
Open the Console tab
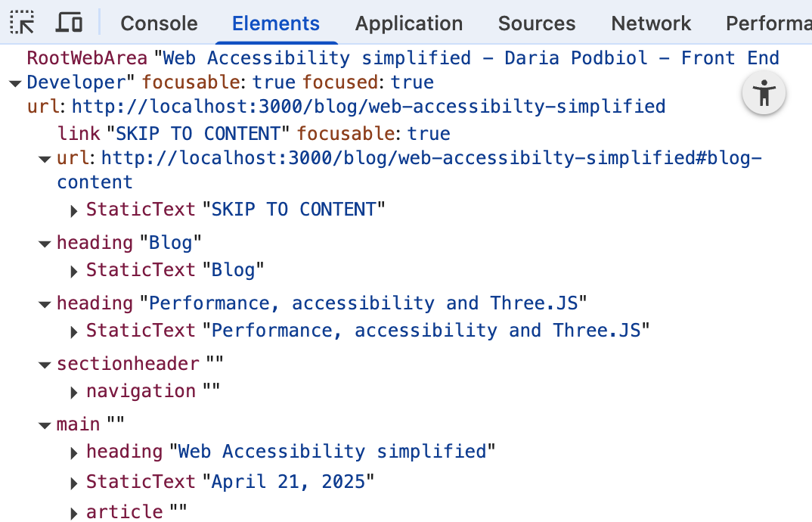point(159,23)
